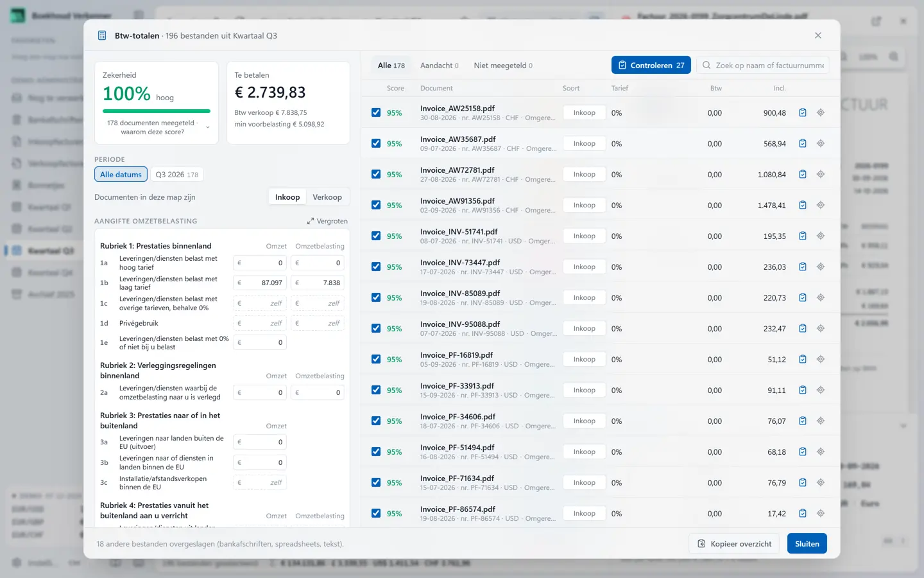Select the Q3 2026 period filter
This screenshot has height=578, width=924.
(176, 174)
